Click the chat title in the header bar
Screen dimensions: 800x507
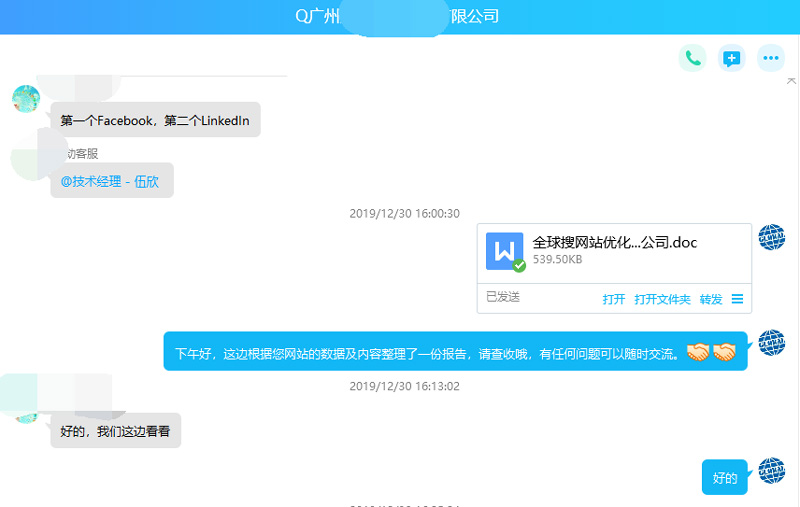point(397,16)
